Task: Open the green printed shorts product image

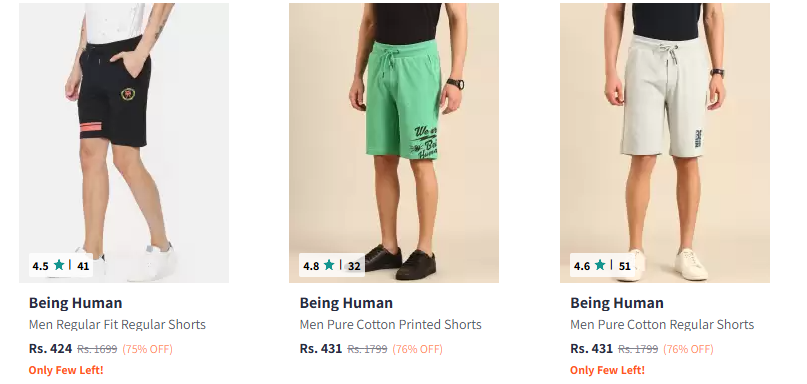Action: [394, 143]
